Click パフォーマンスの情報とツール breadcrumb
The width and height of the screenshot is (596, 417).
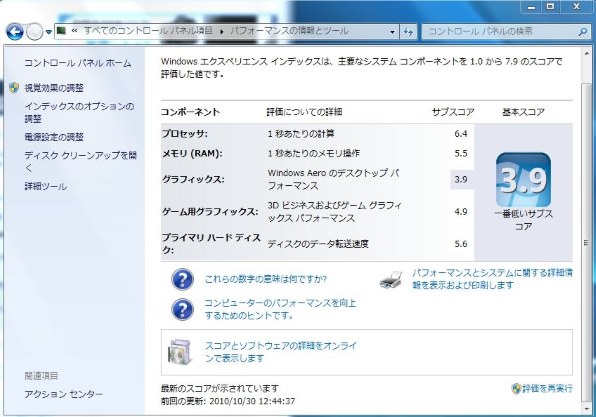coord(289,31)
